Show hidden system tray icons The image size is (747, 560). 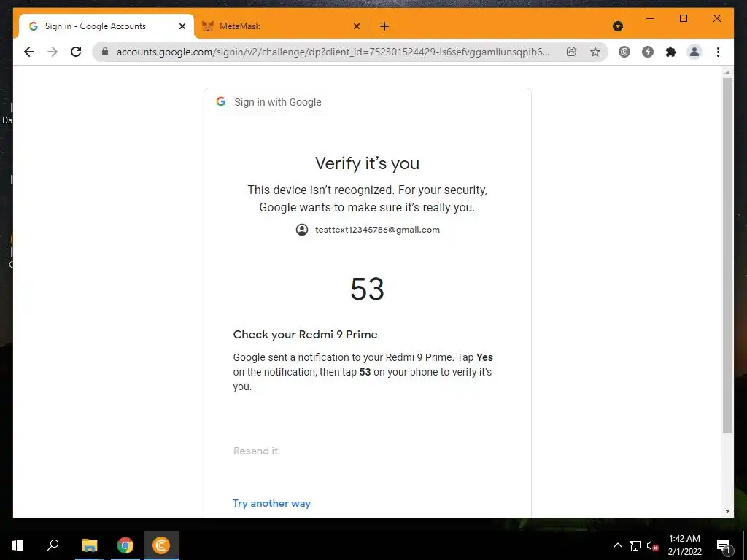click(x=617, y=545)
